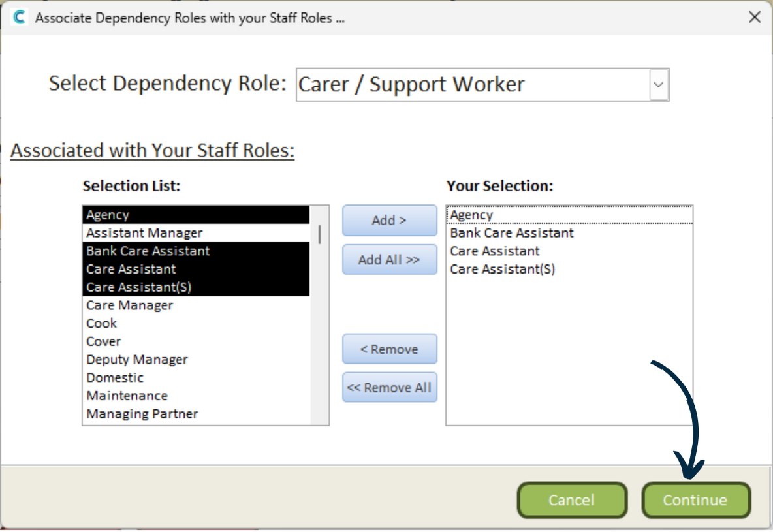Viewport: 773px width, 532px height.
Task: Select Deputy Manager in the Selection List
Action: [x=137, y=360]
